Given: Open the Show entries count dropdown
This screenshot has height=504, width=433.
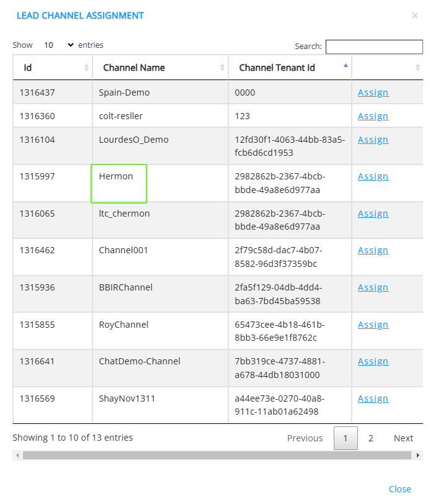Looking at the screenshot, I should [58, 45].
